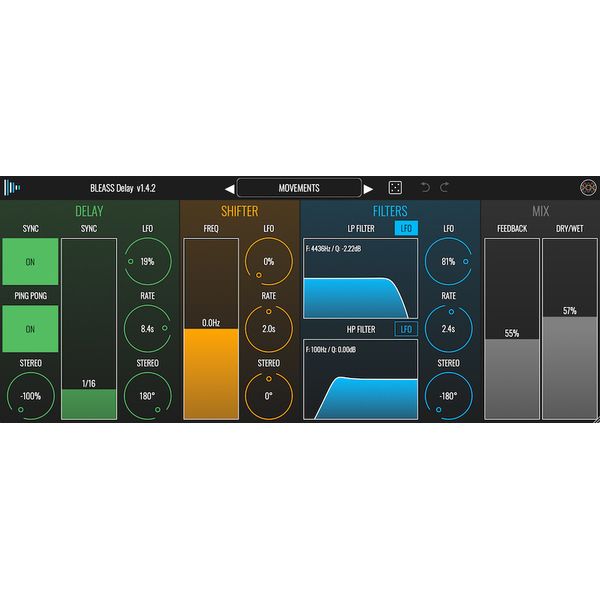The image size is (600, 600).
Task: Click the BLEASS logo icon in top-left
Action: click(13, 188)
